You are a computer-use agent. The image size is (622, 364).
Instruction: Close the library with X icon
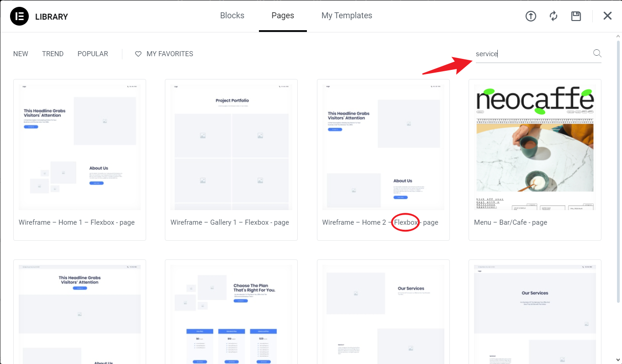click(607, 16)
